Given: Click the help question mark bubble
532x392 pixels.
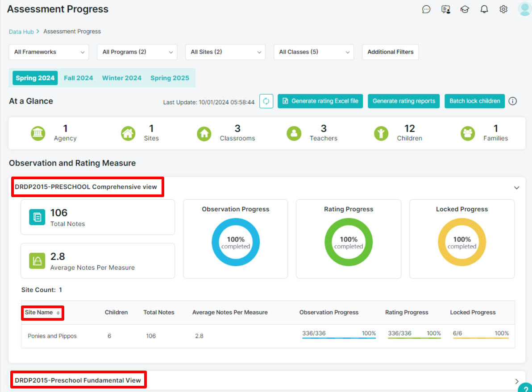Looking at the screenshot, I should 526,388.
